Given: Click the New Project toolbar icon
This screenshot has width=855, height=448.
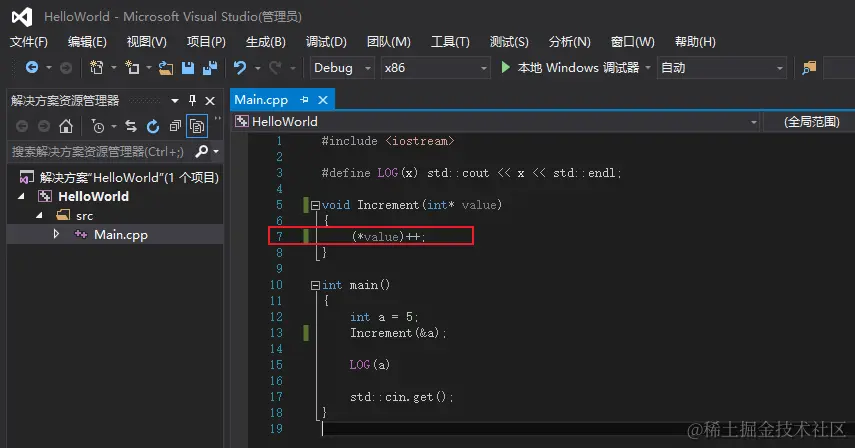Looking at the screenshot, I should coord(97,68).
